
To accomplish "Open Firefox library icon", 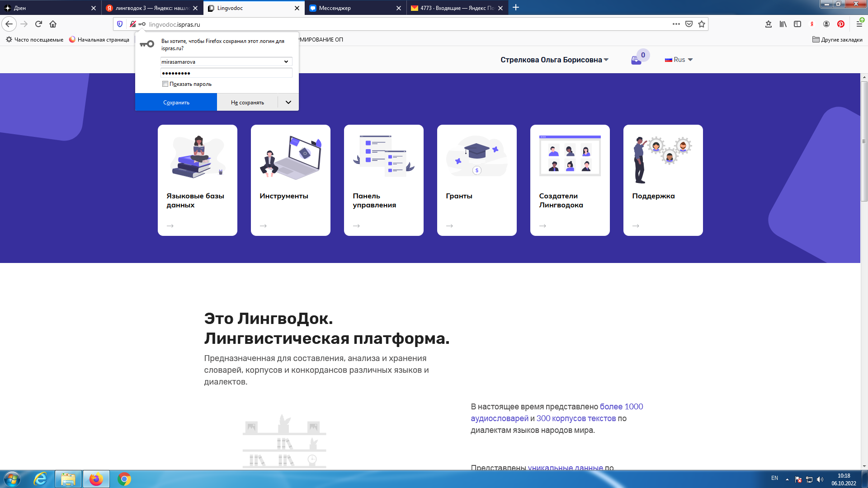I will (x=783, y=24).
